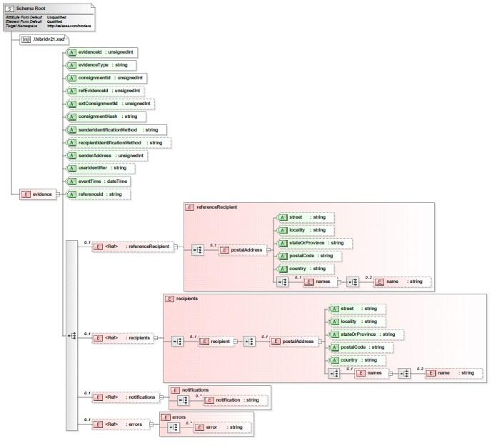Click the E icon of notifications box header
Image resolution: width=492 pixels, height=448 pixels.
175,390
